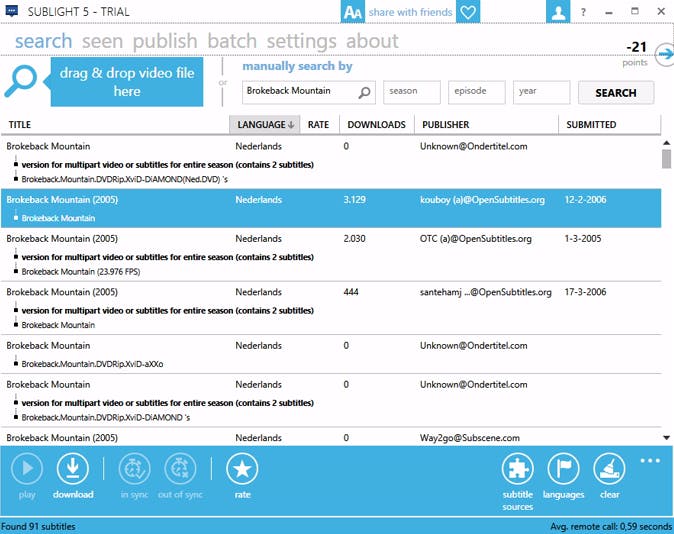674x534 pixels.
Task: Switch to the publish tab
Action: coord(165,41)
